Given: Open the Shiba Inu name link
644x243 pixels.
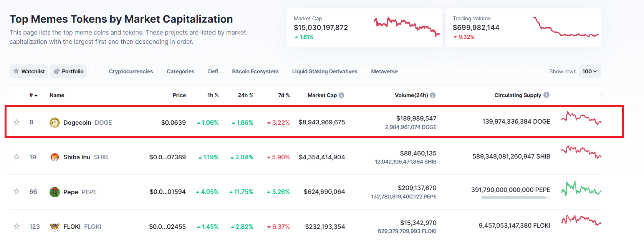Looking at the screenshot, I should [77, 157].
